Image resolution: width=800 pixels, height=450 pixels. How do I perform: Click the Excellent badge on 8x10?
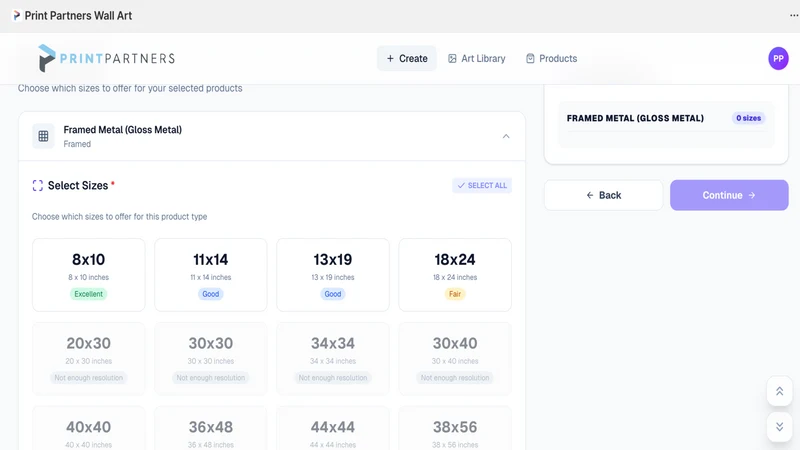89,294
